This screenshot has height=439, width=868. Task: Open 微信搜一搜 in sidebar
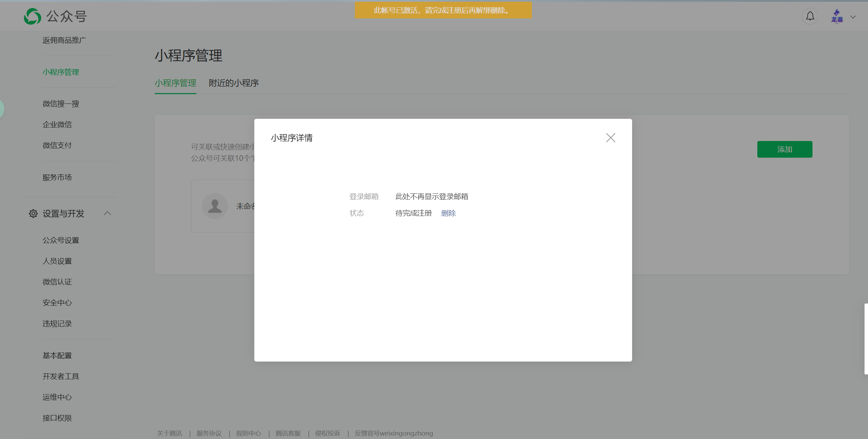(61, 104)
